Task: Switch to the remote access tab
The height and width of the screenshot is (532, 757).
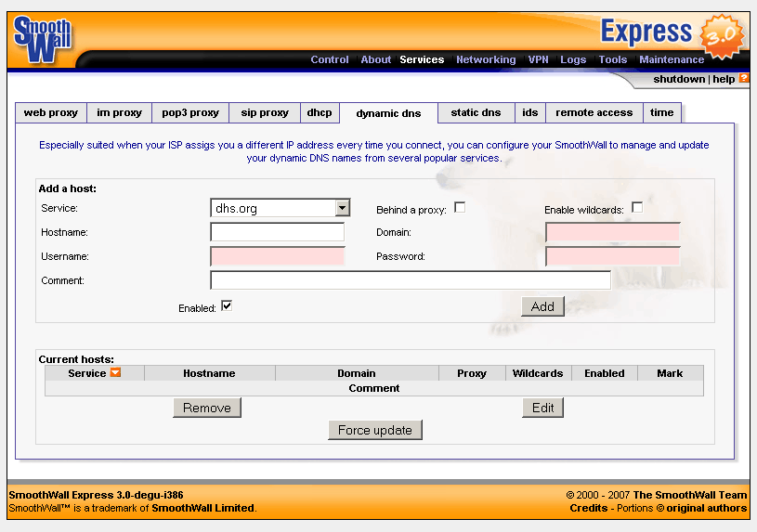Action: [x=594, y=112]
